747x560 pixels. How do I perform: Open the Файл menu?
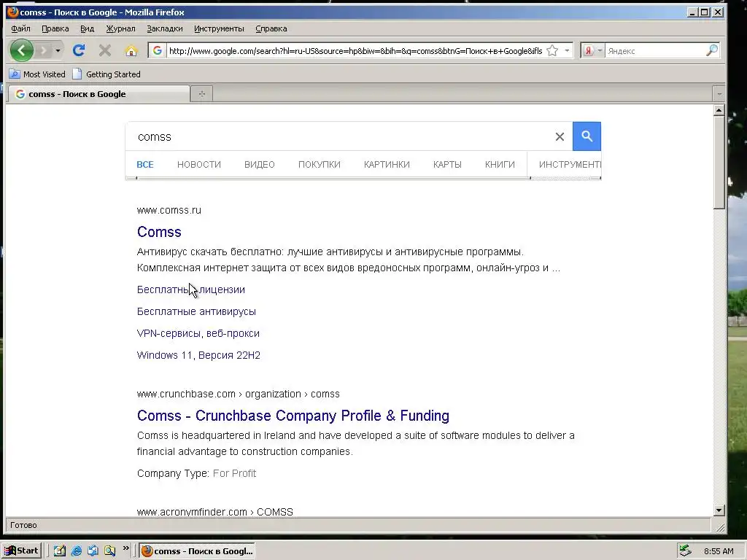[x=20, y=28]
